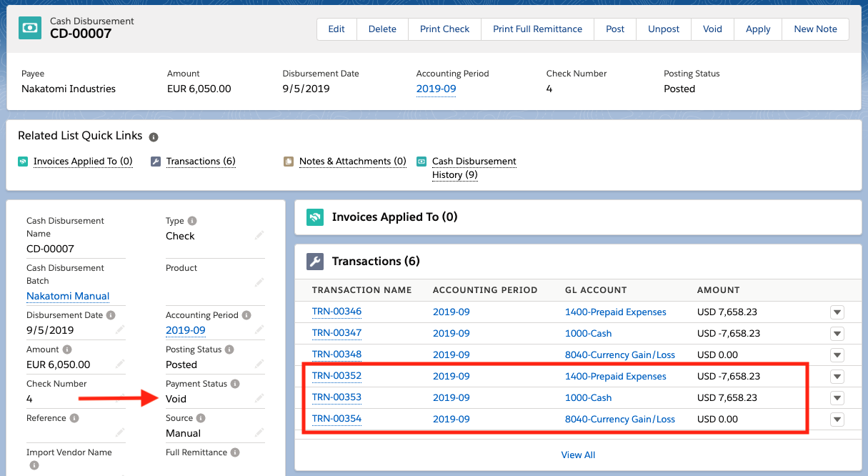Open transaction TRN-00346
Image resolution: width=868 pixels, height=476 pixels.
(x=336, y=312)
